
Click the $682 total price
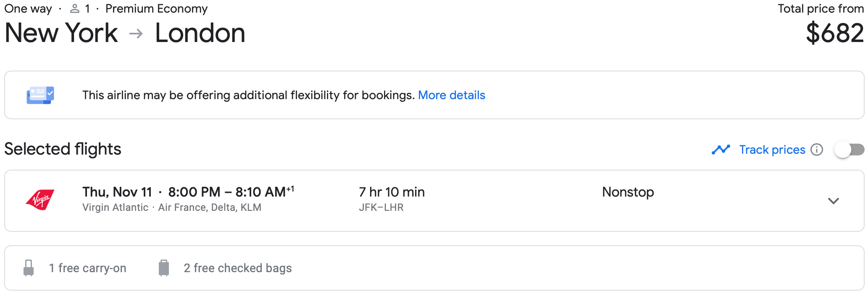[834, 33]
